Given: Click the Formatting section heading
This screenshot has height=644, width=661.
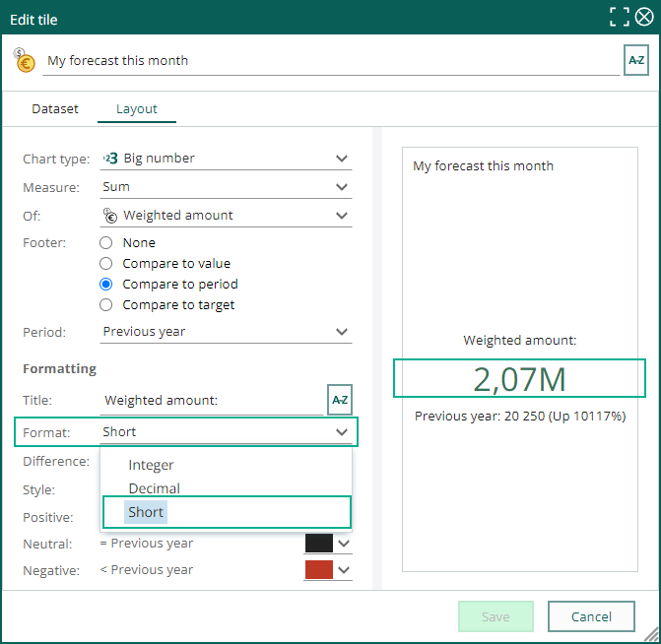Looking at the screenshot, I should (x=59, y=369).
